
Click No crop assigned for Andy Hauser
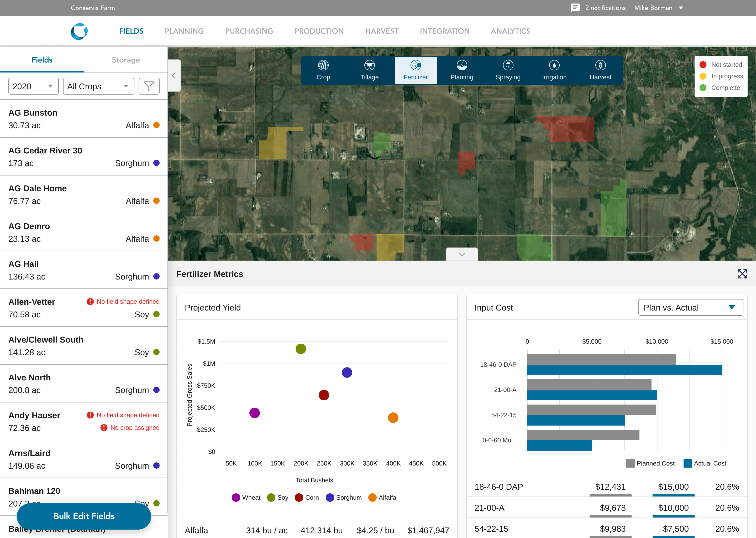coord(135,428)
